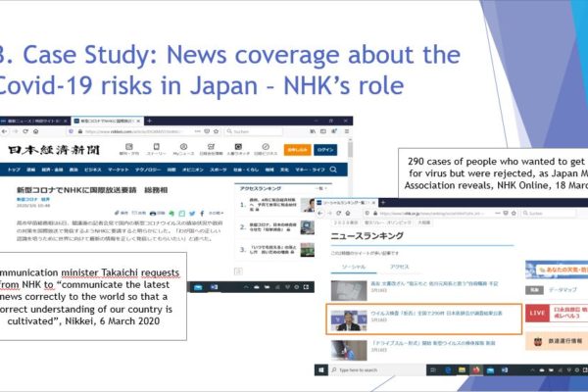This screenshot has width=588, height=392.
Task: Open a new tab with the plus in the NHK window
Action: point(382,203)
